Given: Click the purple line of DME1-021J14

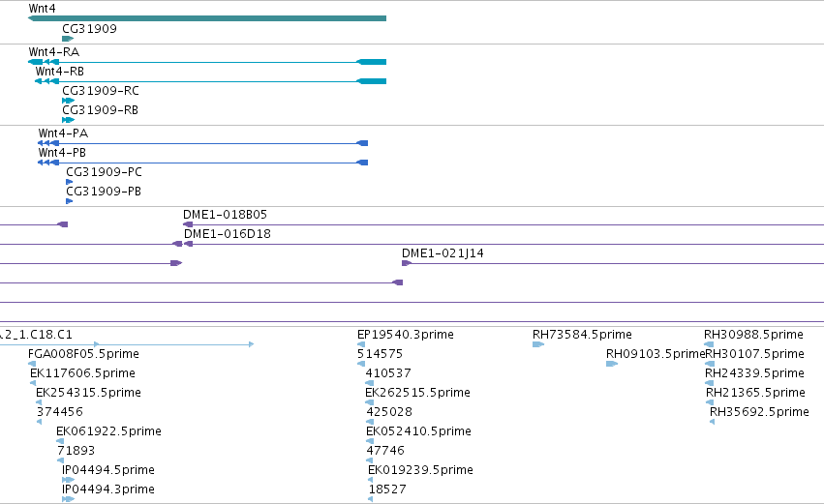Looking at the screenshot, I should point(613,263).
